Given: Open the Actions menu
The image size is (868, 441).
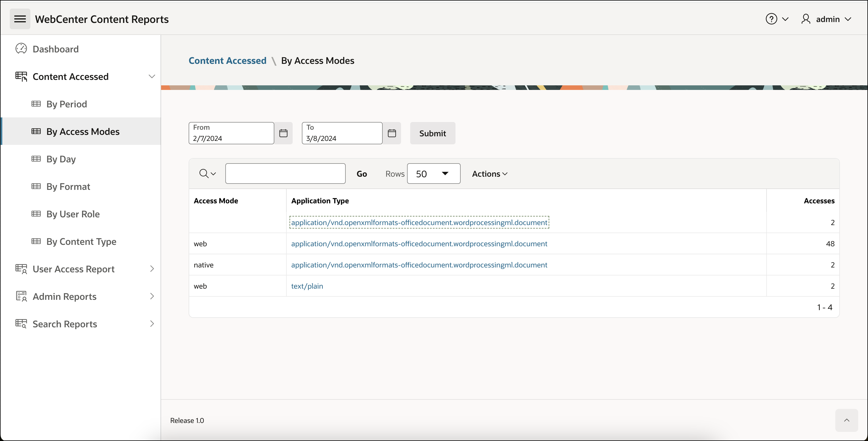Looking at the screenshot, I should [x=490, y=174].
